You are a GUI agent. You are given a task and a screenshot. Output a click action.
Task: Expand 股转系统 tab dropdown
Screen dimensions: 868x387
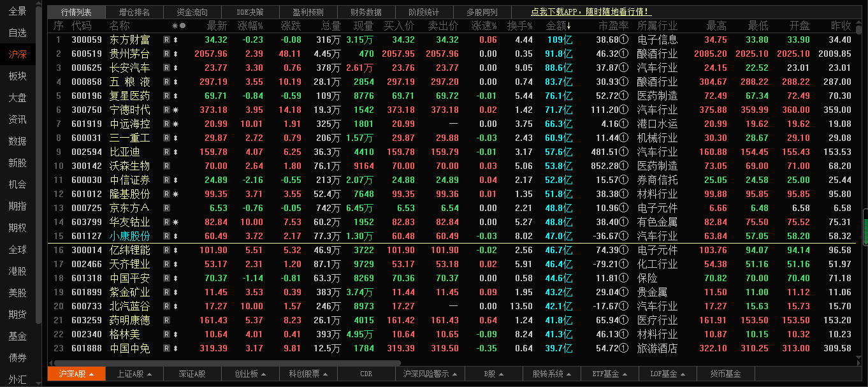(x=570, y=374)
